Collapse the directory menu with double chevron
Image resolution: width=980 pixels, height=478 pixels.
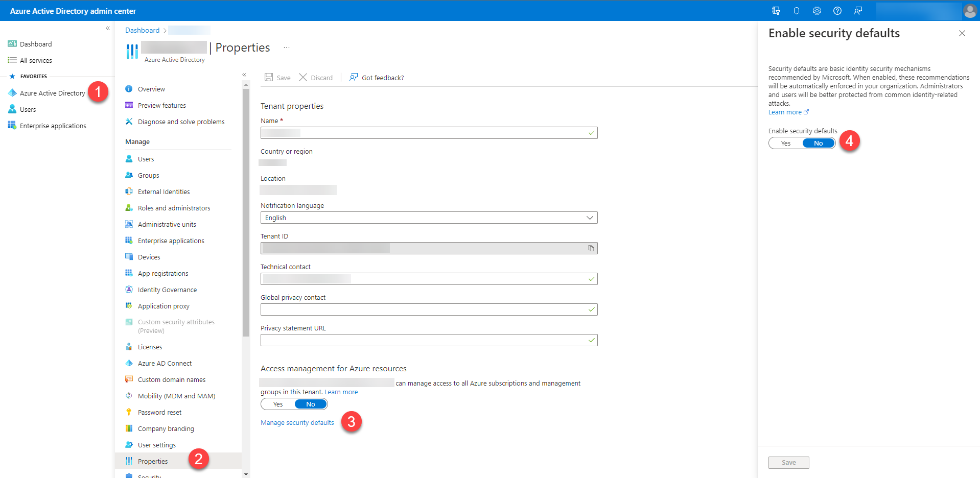pos(244,75)
